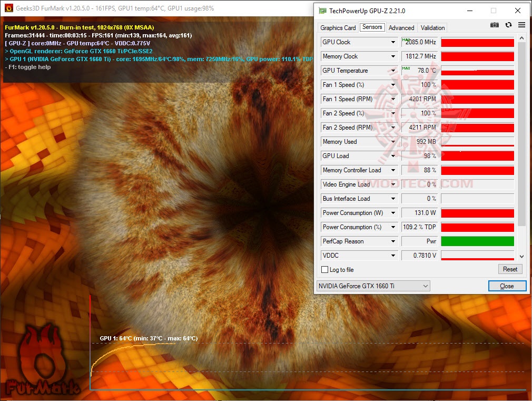The image size is (532, 401).
Task: Open the PerfCap Reason dropdown
Action: 393,241
